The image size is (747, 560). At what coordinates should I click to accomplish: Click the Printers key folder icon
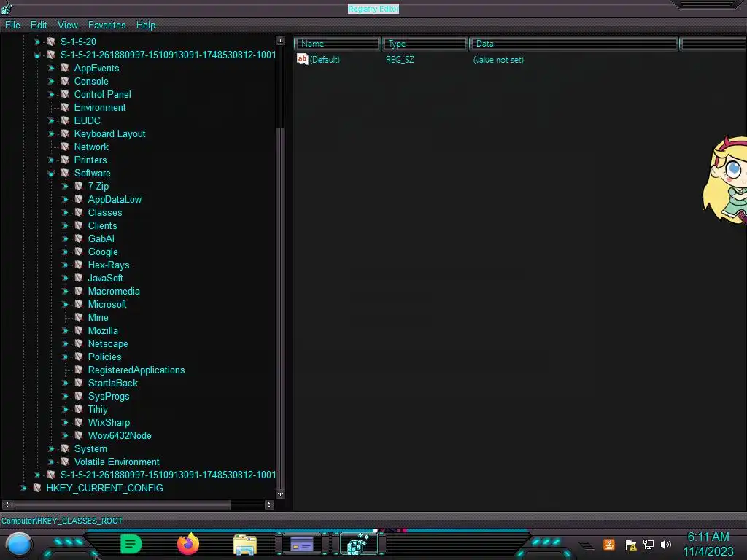pyautogui.click(x=65, y=160)
